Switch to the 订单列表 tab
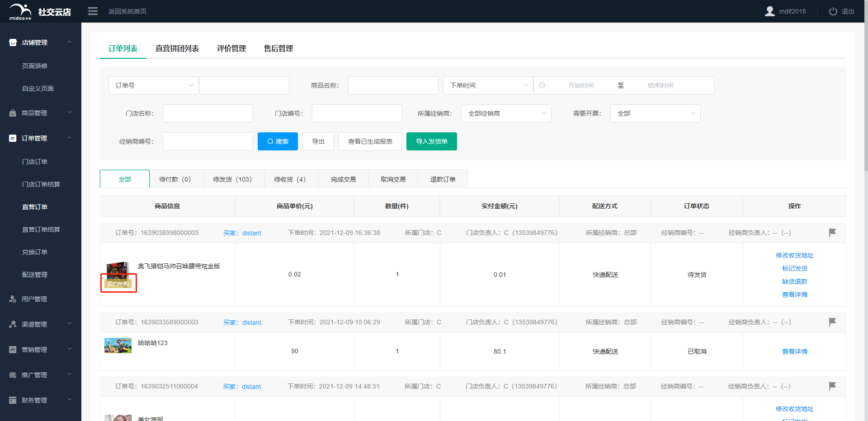This screenshot has width=868, height=421. [123, 48]
